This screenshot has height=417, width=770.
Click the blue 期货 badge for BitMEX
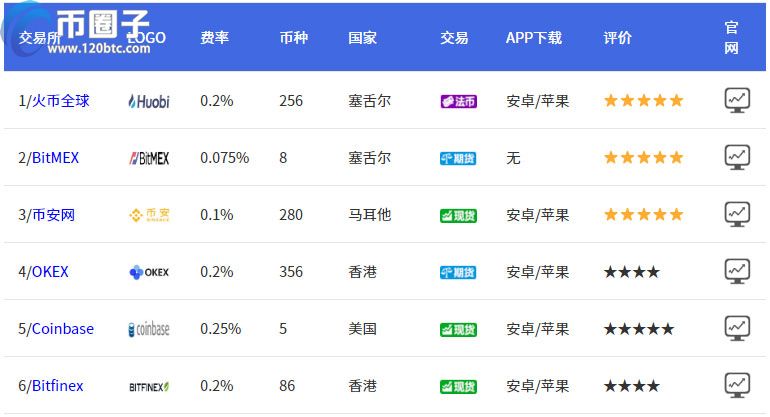pyautogui.click(x=458, y=158)
